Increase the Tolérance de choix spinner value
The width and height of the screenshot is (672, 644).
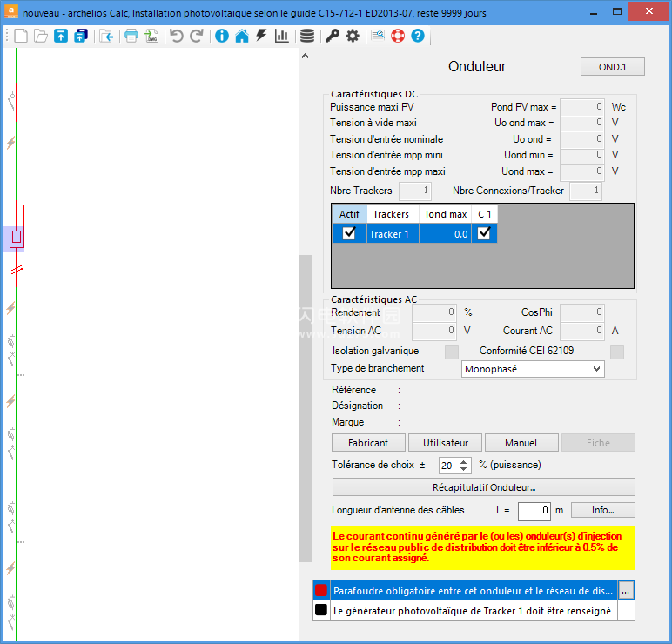coord(463,461)
